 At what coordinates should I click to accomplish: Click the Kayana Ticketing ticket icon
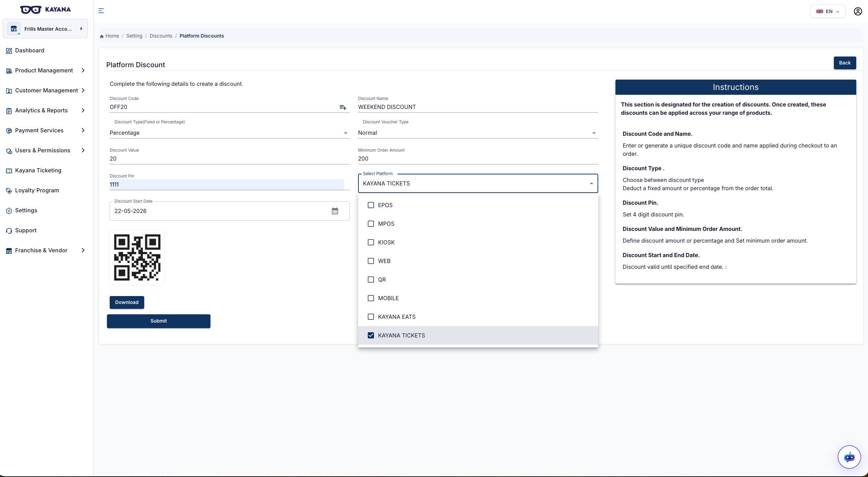coord(9,171)
